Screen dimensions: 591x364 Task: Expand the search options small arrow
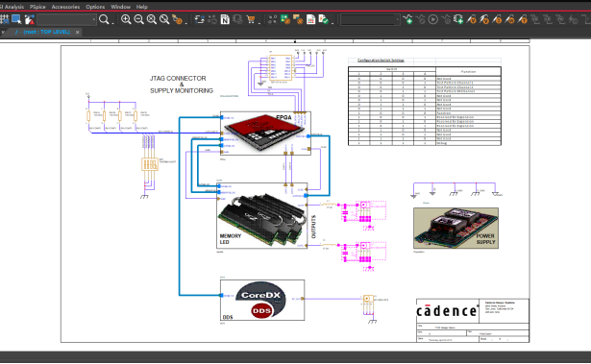[112, 23]
